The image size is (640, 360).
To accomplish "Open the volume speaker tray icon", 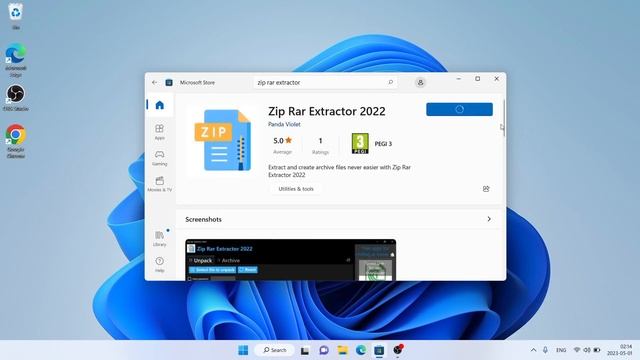I will click(x=587, y=350).
